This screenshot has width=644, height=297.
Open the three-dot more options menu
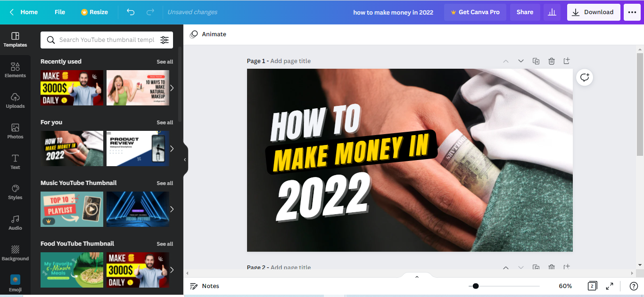[632, 12]
